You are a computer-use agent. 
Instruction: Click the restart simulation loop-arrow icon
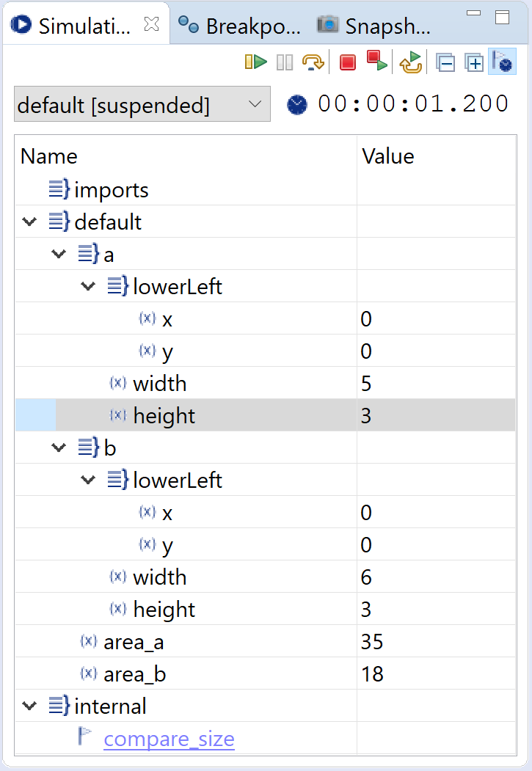411,62
